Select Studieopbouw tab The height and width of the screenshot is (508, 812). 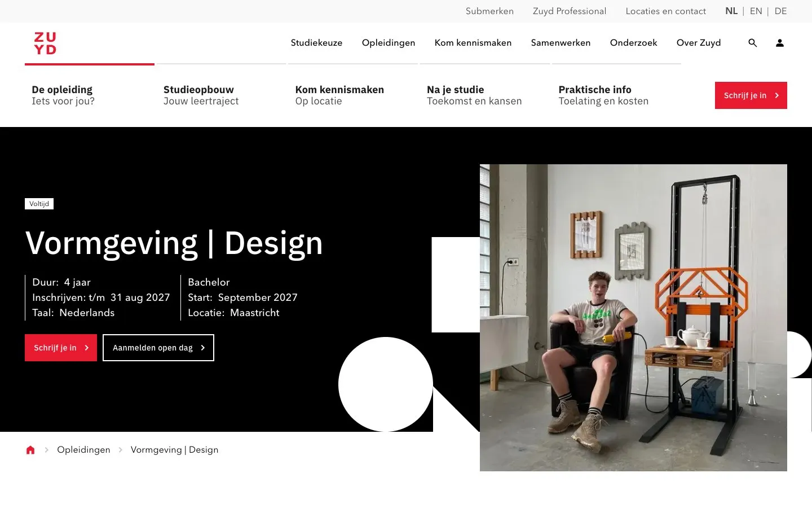pos(221,95)
